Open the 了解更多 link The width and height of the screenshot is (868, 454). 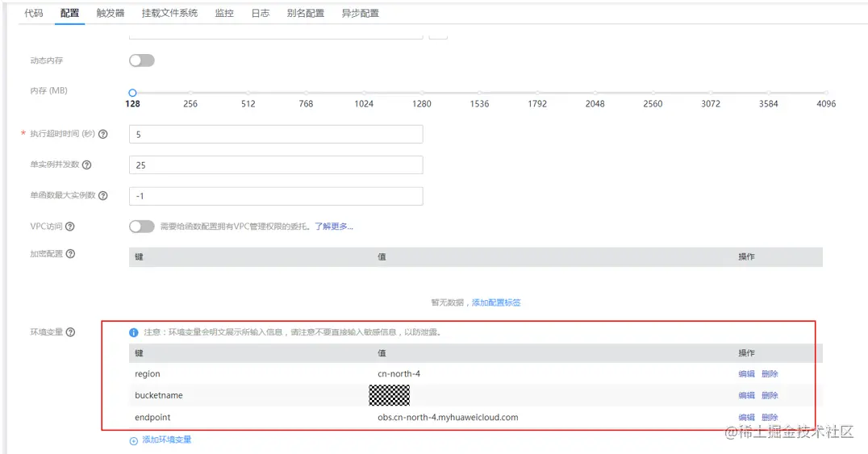(334, 227)
